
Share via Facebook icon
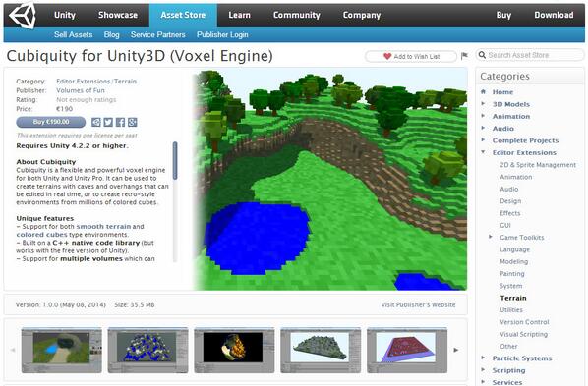[x=120, y=122]
